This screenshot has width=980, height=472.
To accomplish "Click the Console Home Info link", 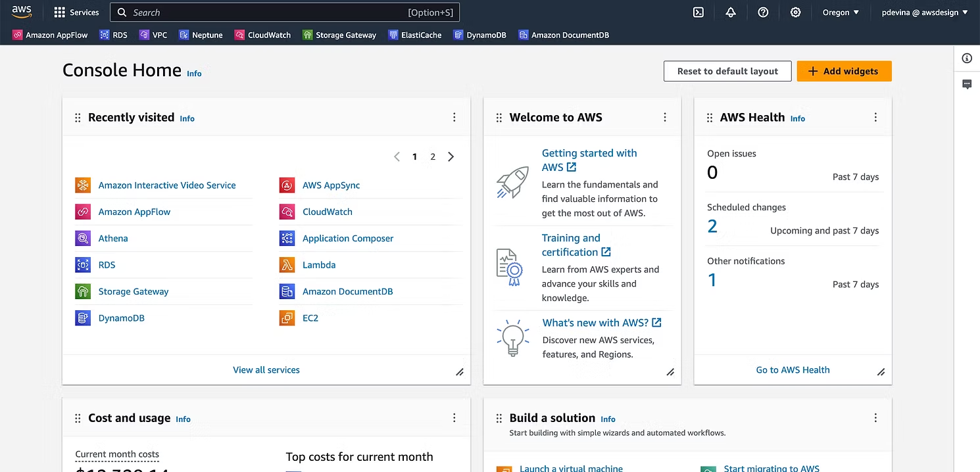I will (194, 74).
